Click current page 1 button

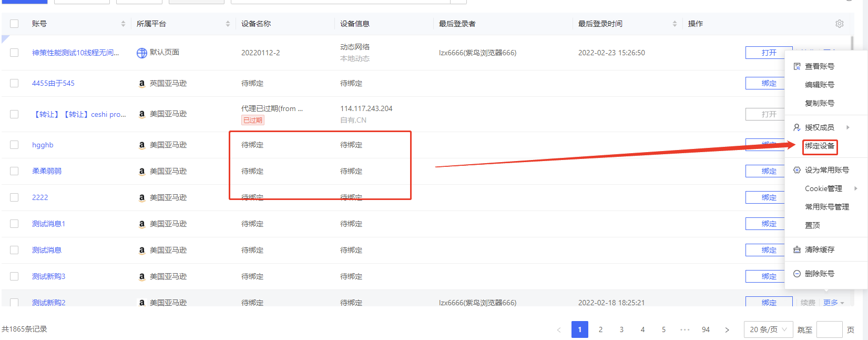580,329
